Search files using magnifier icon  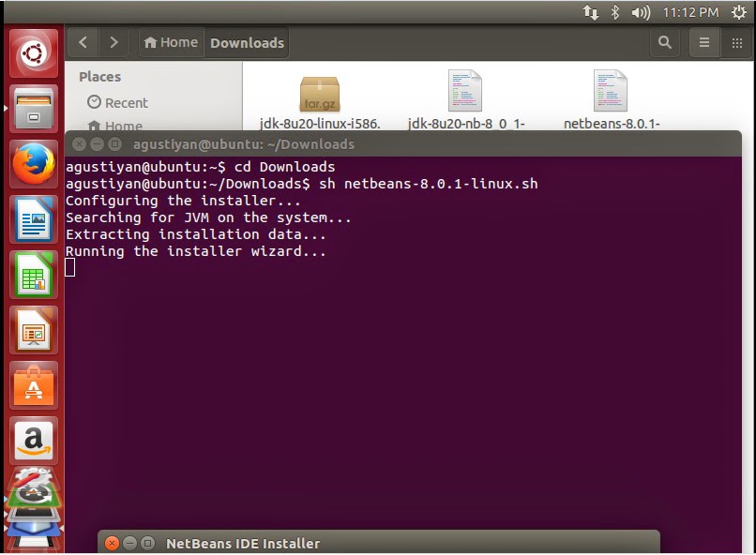(x=665, y=42)
